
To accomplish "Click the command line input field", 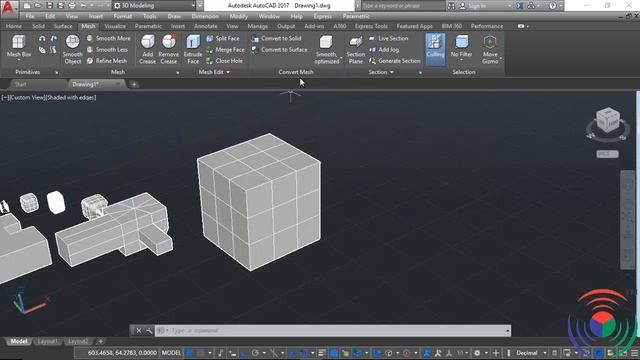I will click(x=333, y=331).
